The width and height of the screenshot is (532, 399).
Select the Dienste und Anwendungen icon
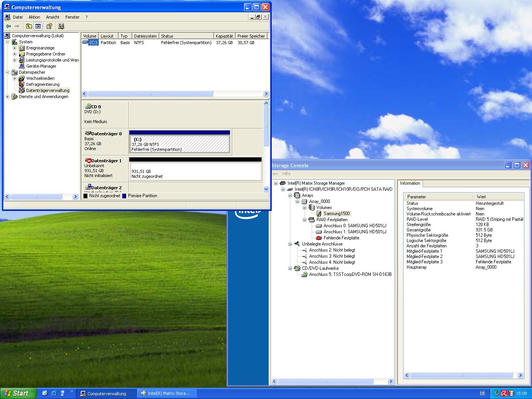point(14,97)
